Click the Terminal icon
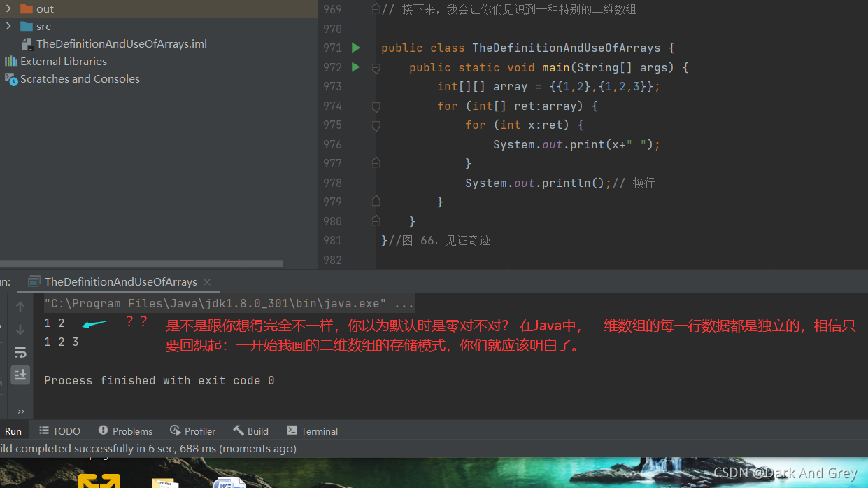The height and width of the screenshot is (488, 868). coord(292,431)
